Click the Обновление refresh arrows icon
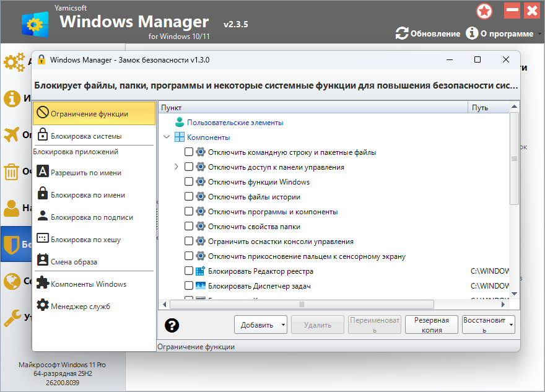 coord(402,33)
